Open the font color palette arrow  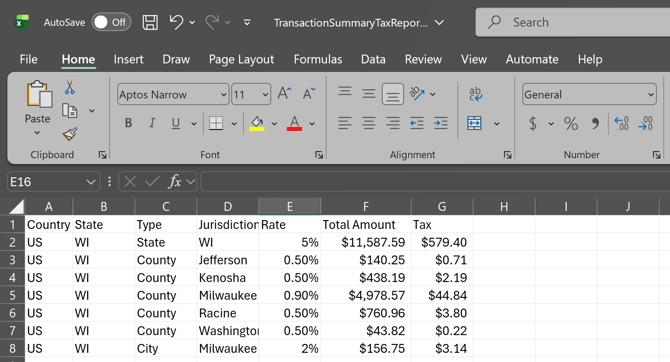point(312,124)
